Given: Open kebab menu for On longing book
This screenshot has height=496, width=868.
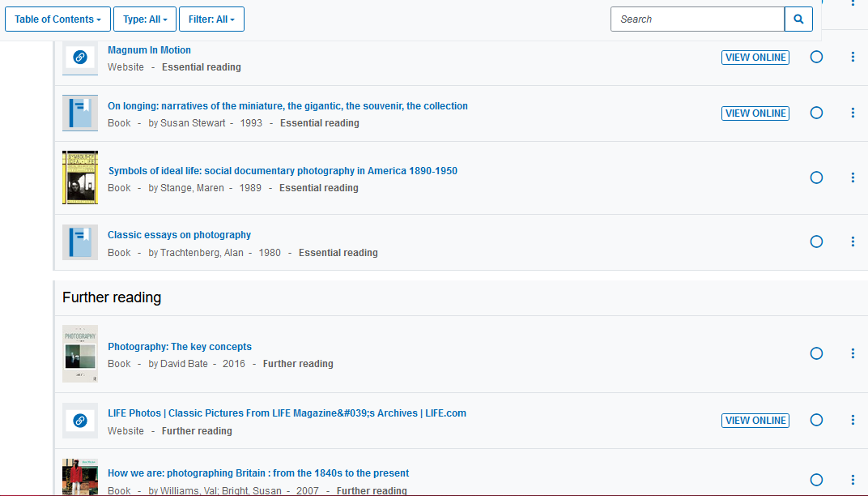Looking at the screenshot, I should pos(853,113).
